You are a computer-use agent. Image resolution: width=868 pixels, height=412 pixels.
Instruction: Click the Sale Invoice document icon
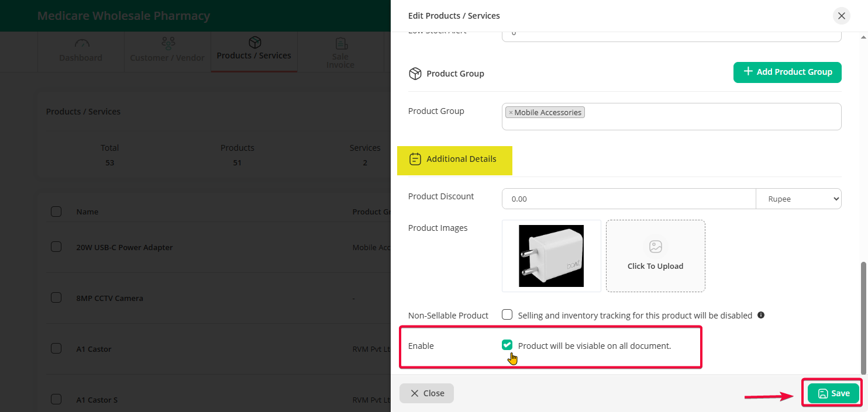pyautogui.click(x=340, y=44)
